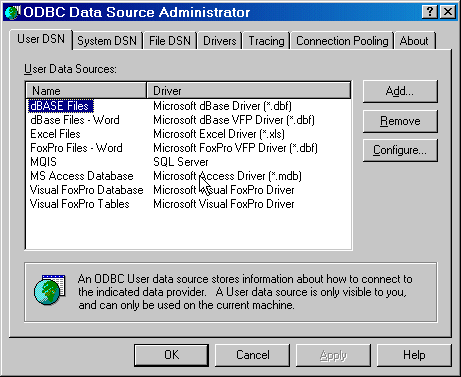Click the ODBC globe icon in the title bar
Screen dimensions: 461x377
(13, 12)
